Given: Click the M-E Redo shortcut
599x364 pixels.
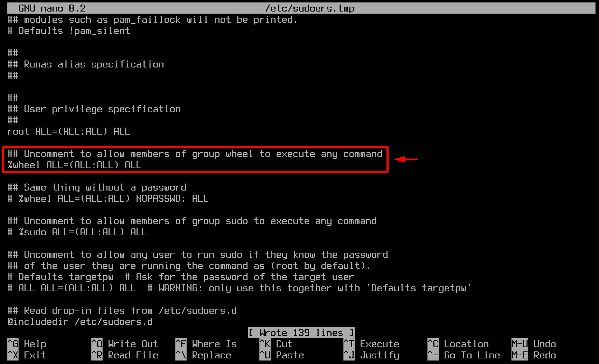Looking at the screenshot, I should pos(534,355).
